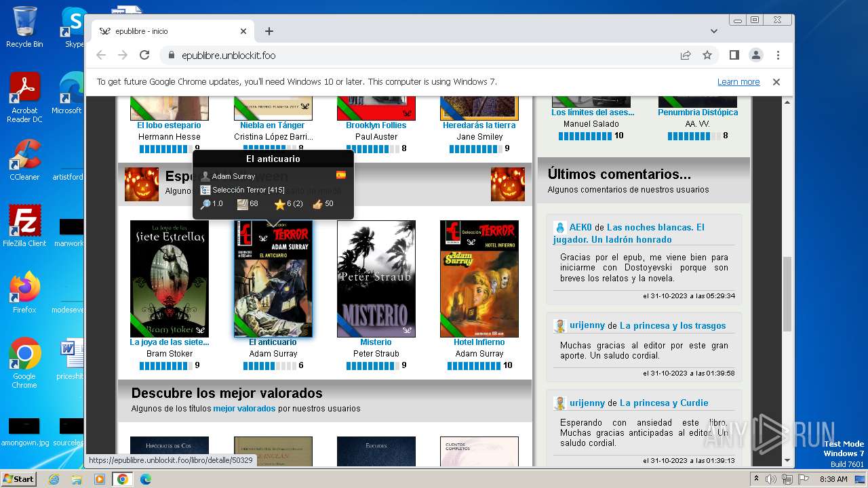Image resolution: width=868 pixels, height=488 pixels.
Task: Open the Learn more link
Action: (x=738, y=81)
